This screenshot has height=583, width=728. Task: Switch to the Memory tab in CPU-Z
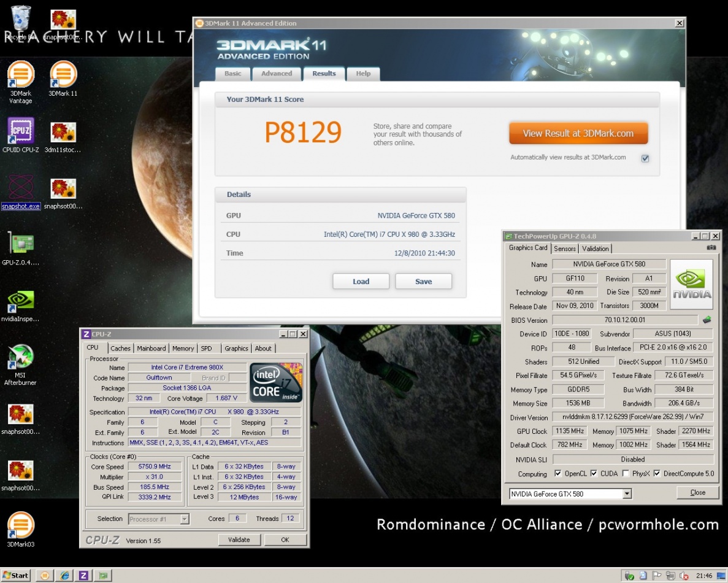coord(183,349)
